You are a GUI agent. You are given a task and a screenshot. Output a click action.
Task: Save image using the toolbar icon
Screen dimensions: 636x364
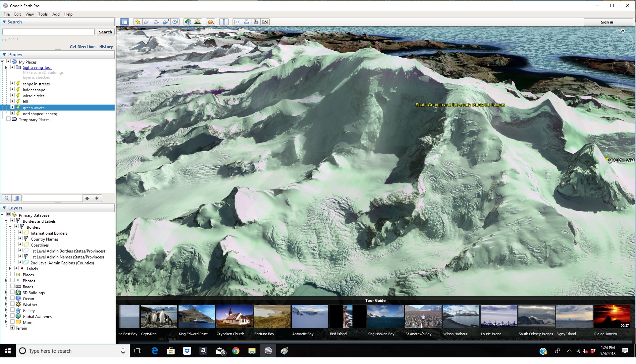256,22
